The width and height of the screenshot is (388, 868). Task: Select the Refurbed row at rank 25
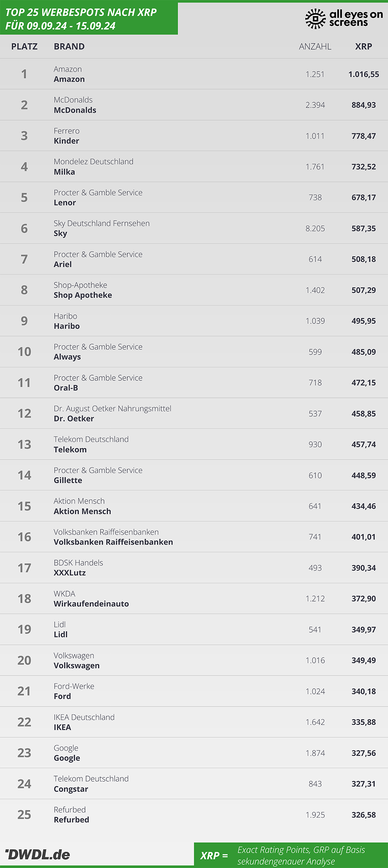(x=194, y=814)
